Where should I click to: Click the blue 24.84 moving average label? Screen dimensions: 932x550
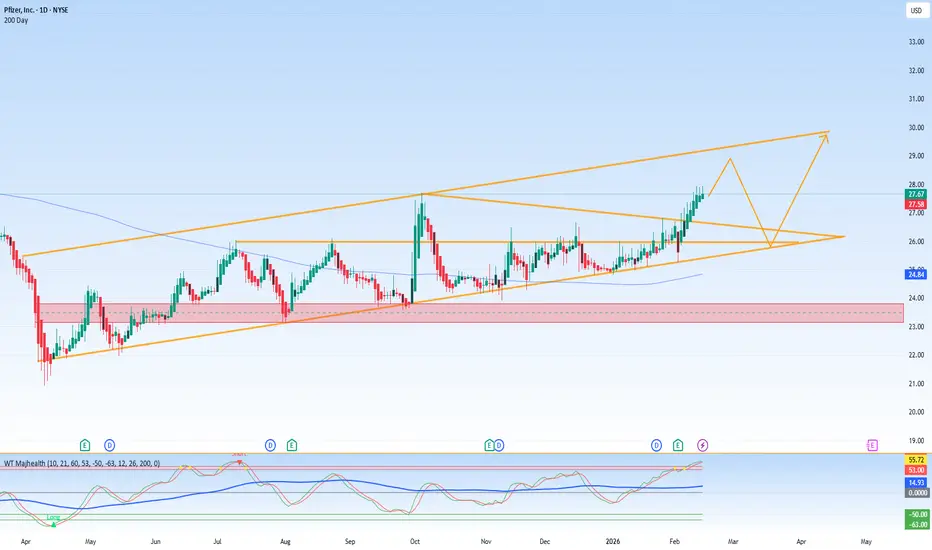[x=916, y=274]
